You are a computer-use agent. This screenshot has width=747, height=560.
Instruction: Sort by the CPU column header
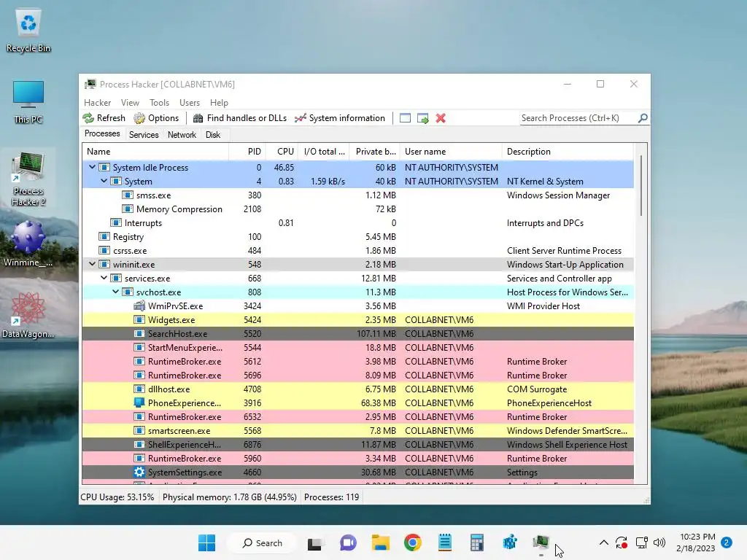pos(282,152)
